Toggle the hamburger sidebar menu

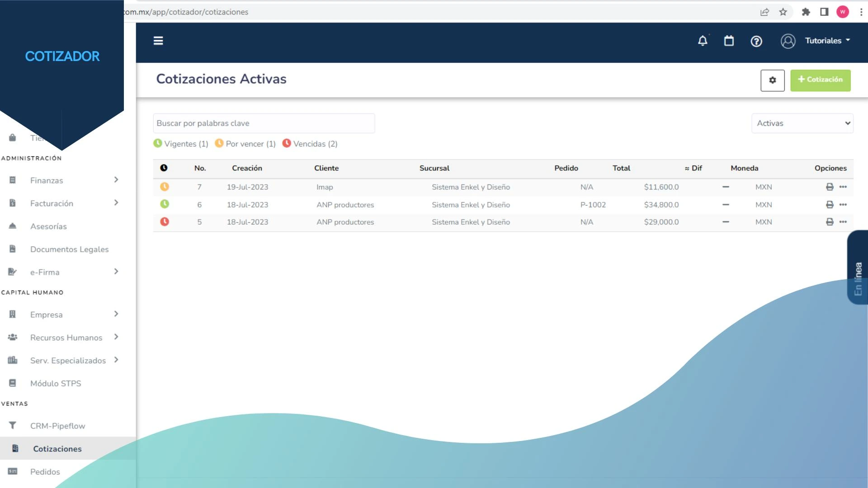(x=158, y=41)
